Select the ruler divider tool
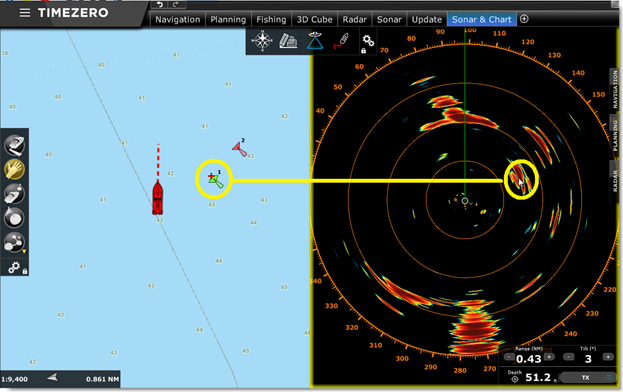Screen dimensions: 623x392 pos(14,145)
